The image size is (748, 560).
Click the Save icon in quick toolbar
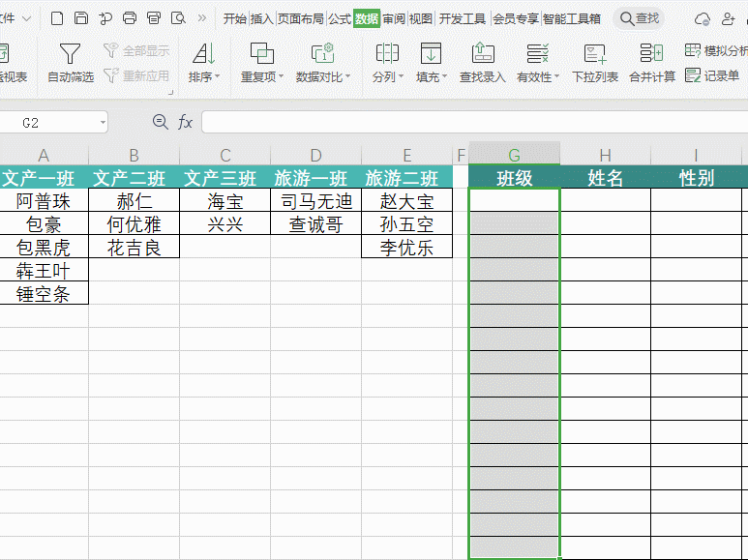(81, 18)
